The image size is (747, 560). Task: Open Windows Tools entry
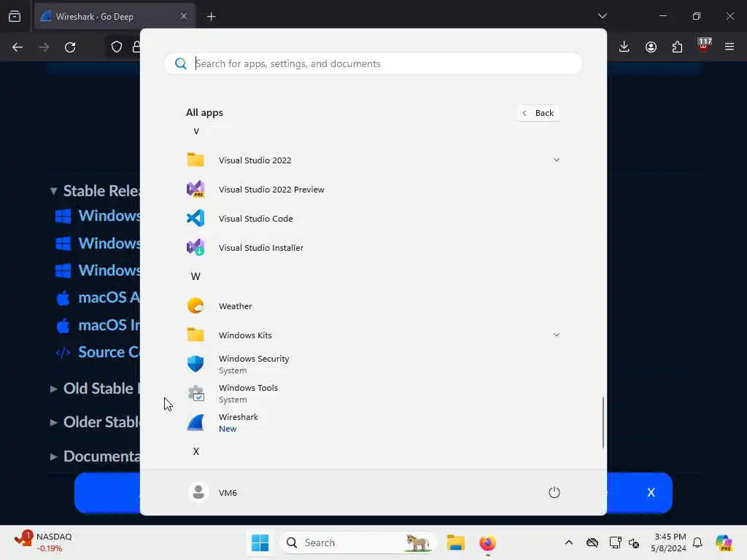click(373, 393)
